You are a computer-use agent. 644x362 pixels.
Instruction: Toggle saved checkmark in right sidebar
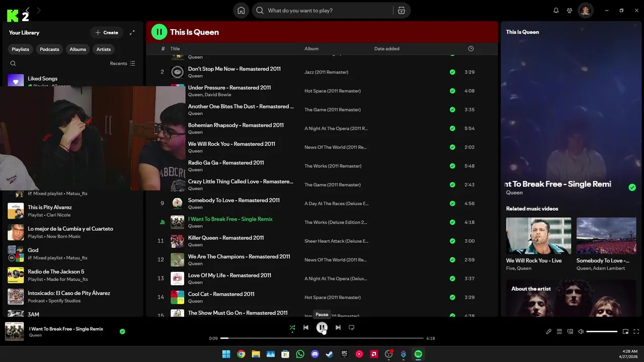[x=632, y=188]
